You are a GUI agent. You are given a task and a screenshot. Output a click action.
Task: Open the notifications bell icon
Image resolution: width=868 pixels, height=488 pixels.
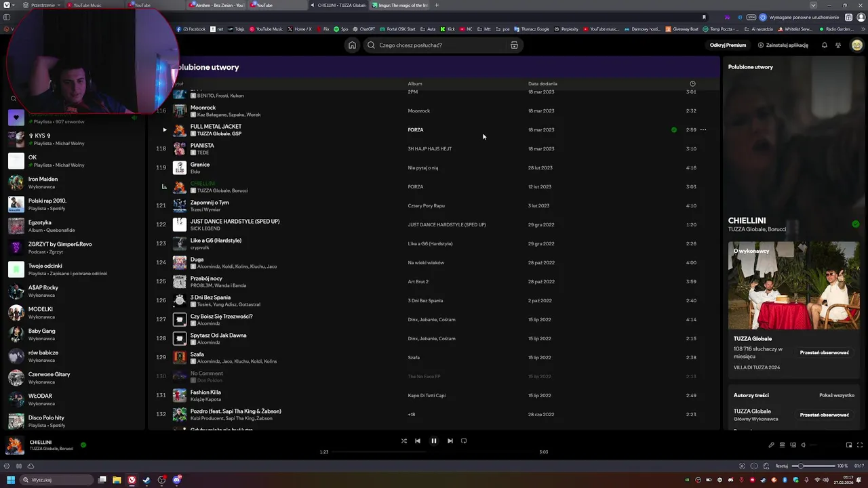tap(825, 45)
